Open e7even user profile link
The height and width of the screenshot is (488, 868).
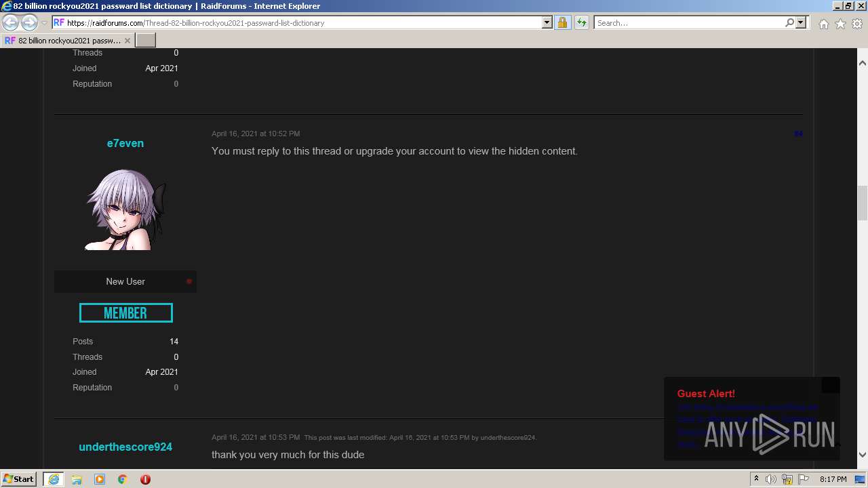[125, 143]
